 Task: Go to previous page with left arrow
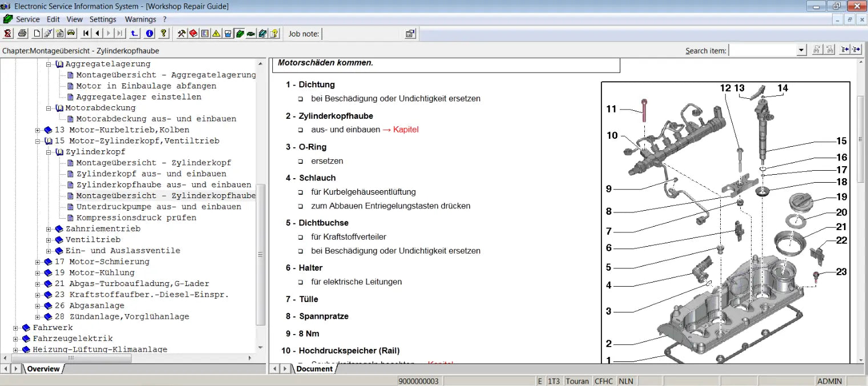pos(98,34)
